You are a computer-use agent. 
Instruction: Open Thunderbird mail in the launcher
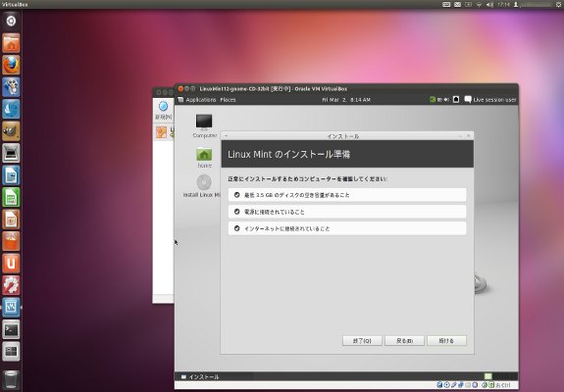coord(11,109)
